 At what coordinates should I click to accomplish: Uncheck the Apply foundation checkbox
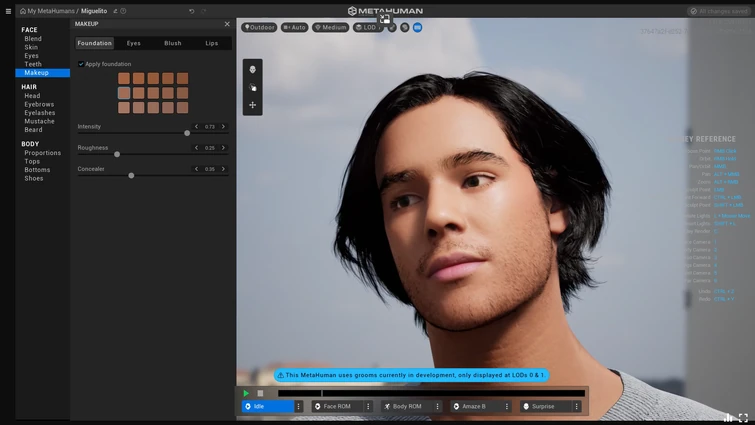click(81, 64)
